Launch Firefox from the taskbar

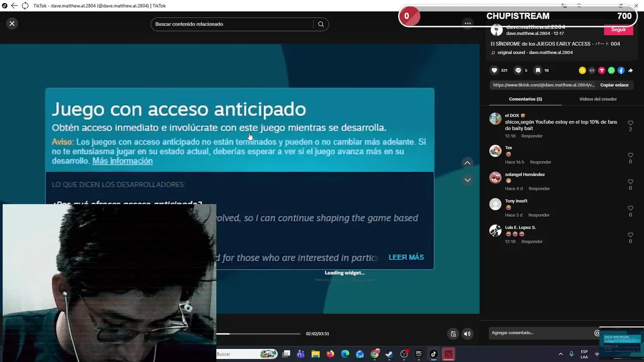(330, 354)
